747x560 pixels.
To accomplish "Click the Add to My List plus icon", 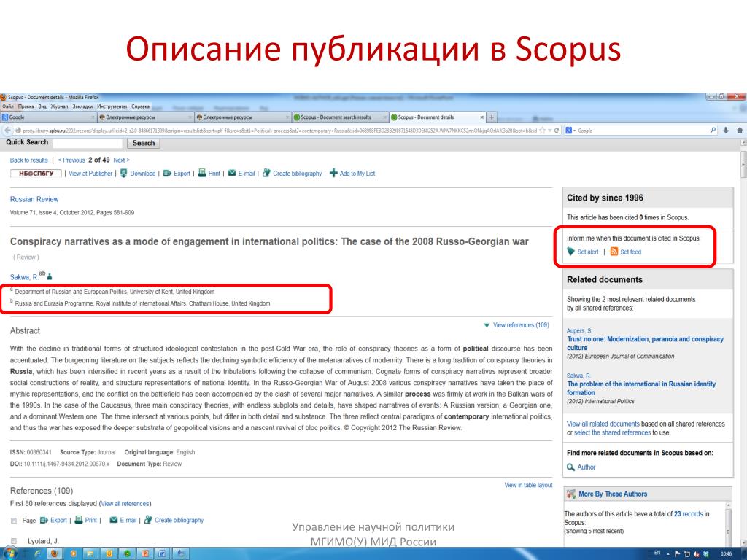I will click(333, 174).
